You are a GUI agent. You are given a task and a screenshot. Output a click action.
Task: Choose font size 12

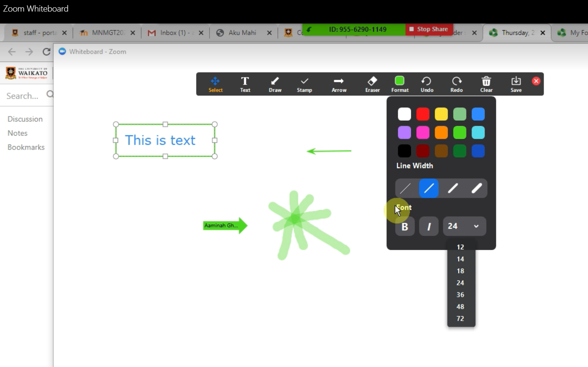coord(461,247)
